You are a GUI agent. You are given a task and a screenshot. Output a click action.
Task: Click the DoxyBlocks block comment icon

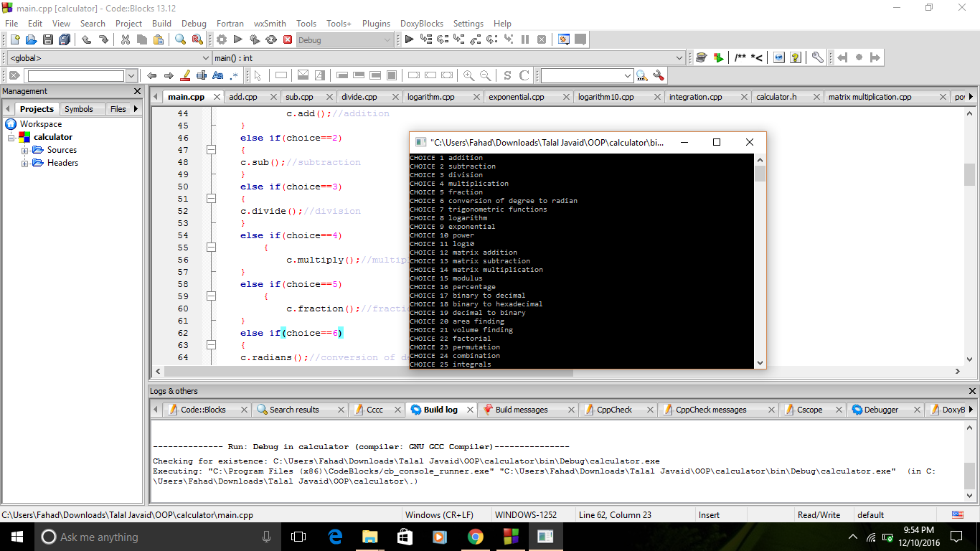coord(740,58)
